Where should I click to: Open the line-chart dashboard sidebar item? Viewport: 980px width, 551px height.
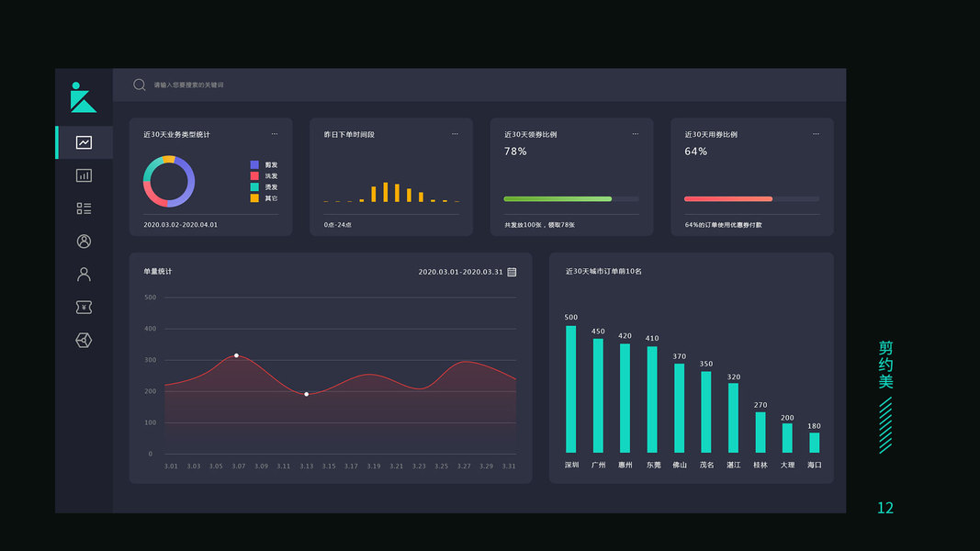tap(84, 142)
